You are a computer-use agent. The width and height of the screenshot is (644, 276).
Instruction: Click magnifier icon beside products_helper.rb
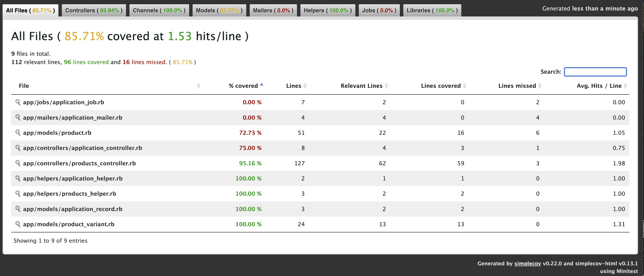(18, 194)
